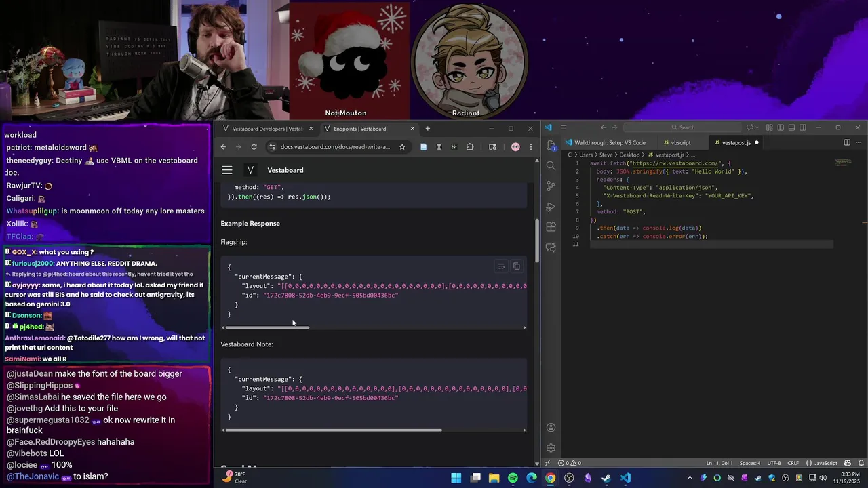This screenshot has height=488, width=868.
Task: Expand the Copilot chat dropdown in VS Code
Action: pos(757,127)
